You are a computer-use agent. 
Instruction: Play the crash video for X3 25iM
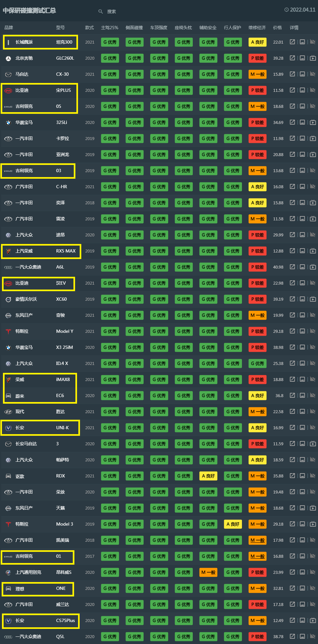coord(313,347)
